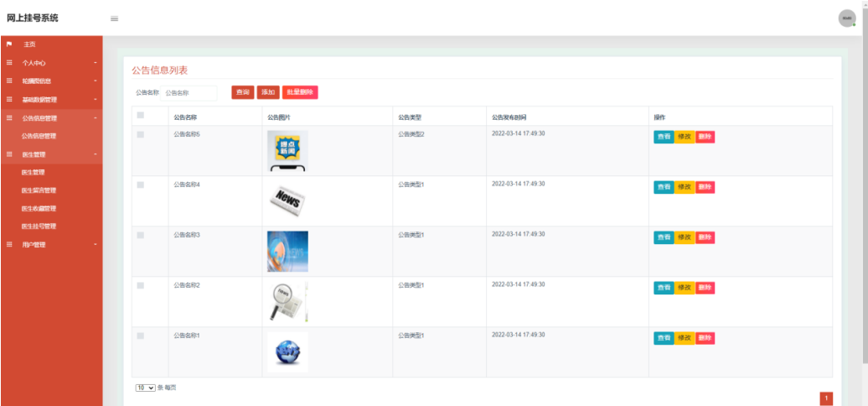Open the globe thumbnail for 公告名称1
This screenshot has height=406, width=868.
(287, 351)
